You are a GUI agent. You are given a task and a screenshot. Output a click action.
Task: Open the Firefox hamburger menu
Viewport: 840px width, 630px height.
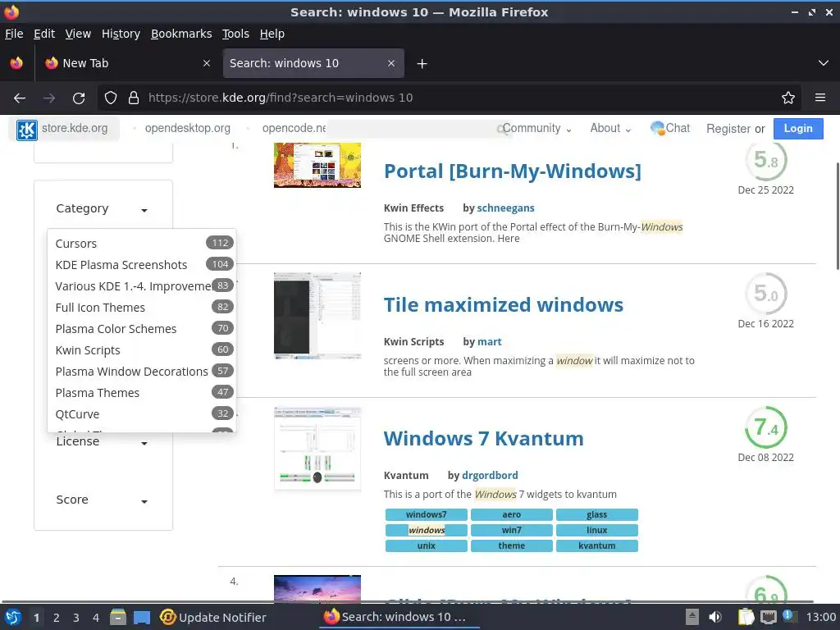[x=820, y=98]
